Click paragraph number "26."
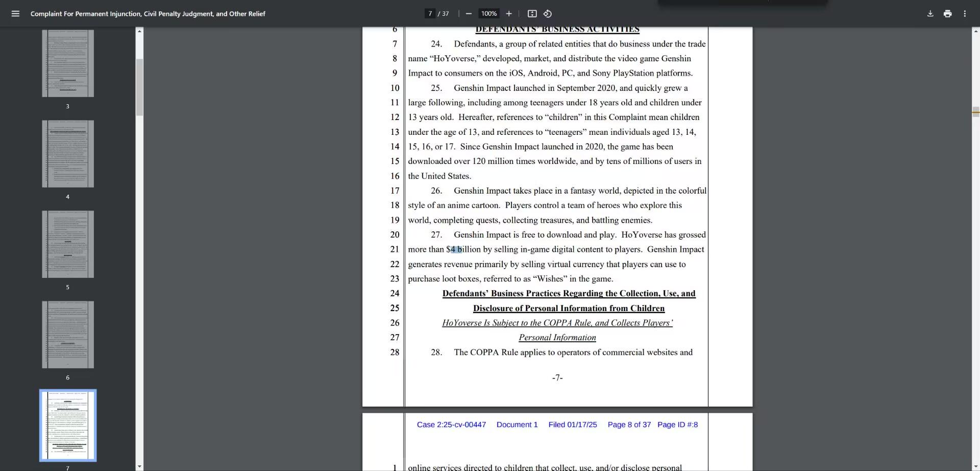 436,191
